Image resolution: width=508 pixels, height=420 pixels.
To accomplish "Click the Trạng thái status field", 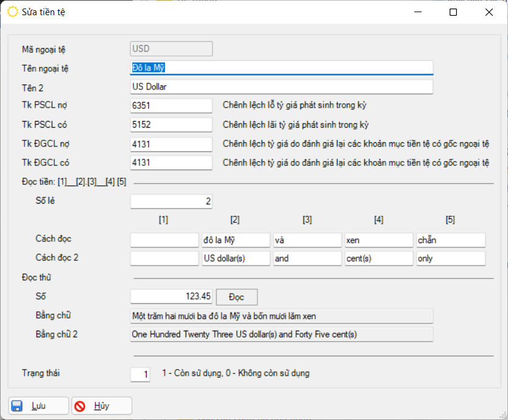I will pos(140,374).
